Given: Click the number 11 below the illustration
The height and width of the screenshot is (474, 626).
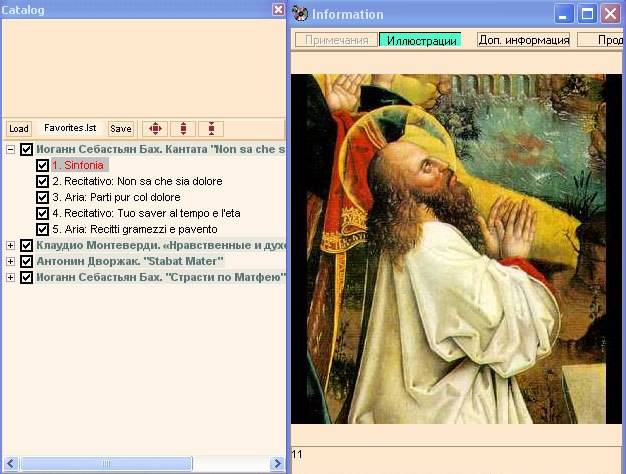Looking at the screenshot, I should click(x=297, y=454).
